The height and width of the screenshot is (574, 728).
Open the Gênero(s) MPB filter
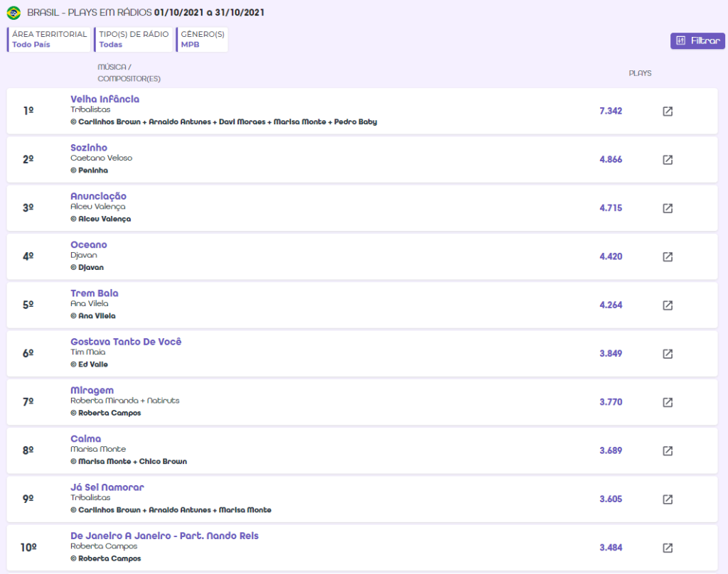(203, 39)
